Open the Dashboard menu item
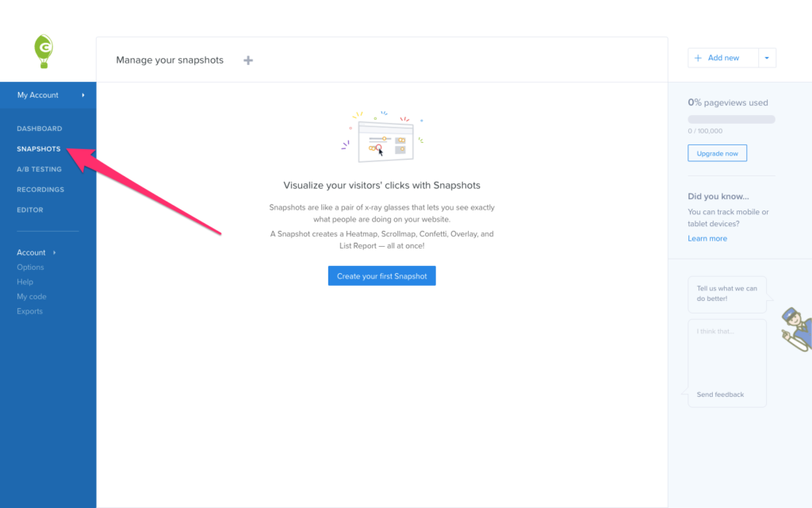The height and width of the screenshot is (508, 812). tap(39, 129)
